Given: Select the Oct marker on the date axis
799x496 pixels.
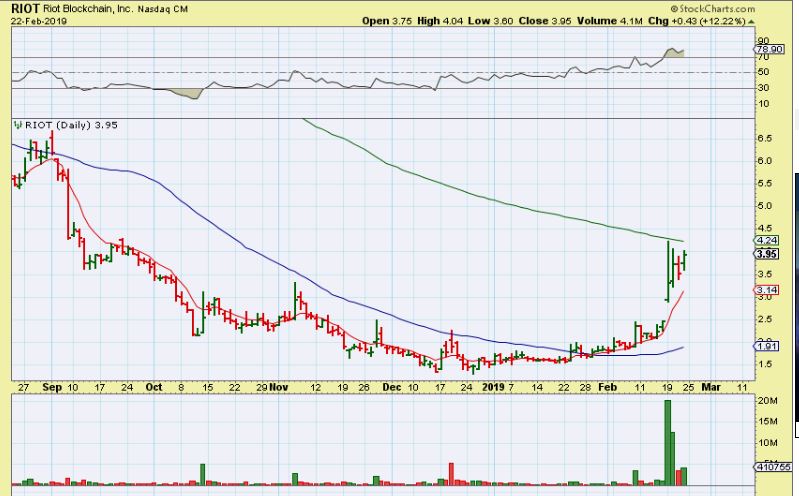Looking at the screenshot, I should (x=153, y=385).
